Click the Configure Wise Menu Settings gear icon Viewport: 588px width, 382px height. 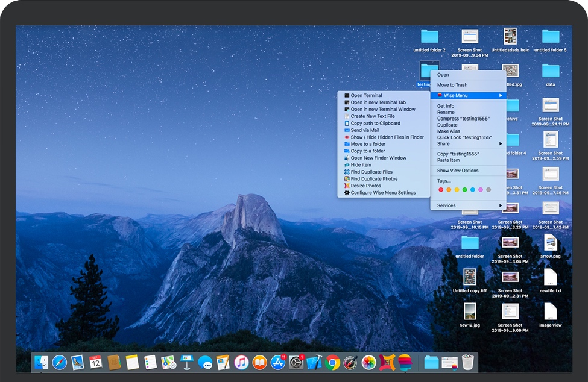(347, 193)
